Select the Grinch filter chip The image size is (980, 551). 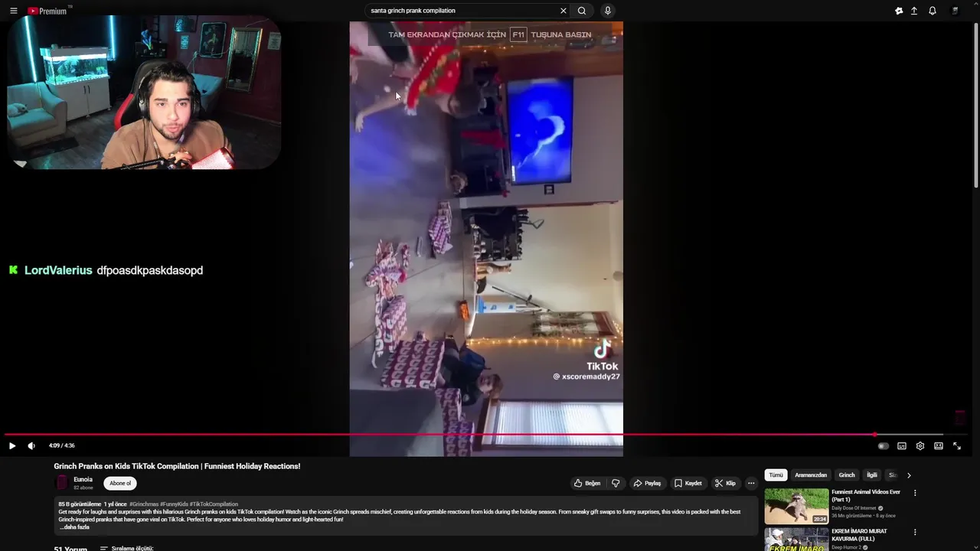click(847, 475)
